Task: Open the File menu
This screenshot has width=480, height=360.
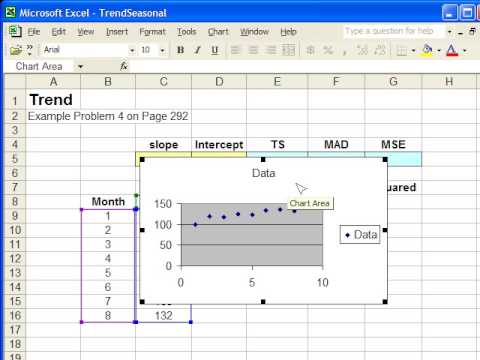Action: coord(34,32)
